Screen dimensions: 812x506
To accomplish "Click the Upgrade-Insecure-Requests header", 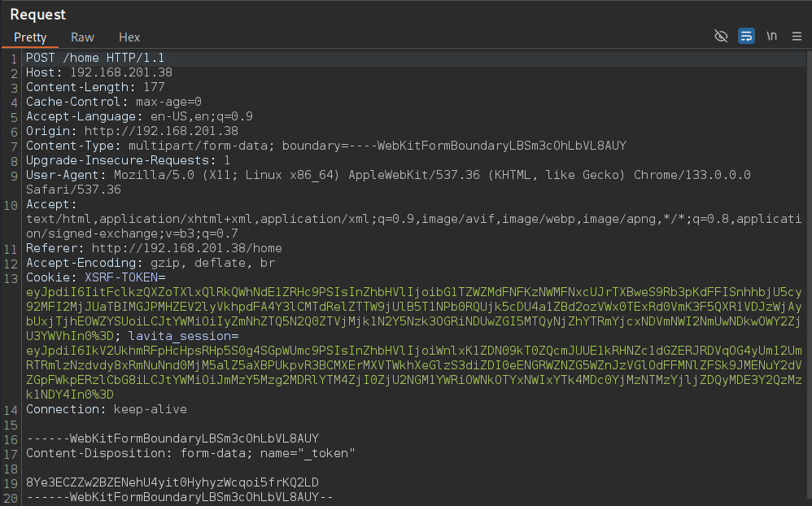I will [x=129, y=160].
